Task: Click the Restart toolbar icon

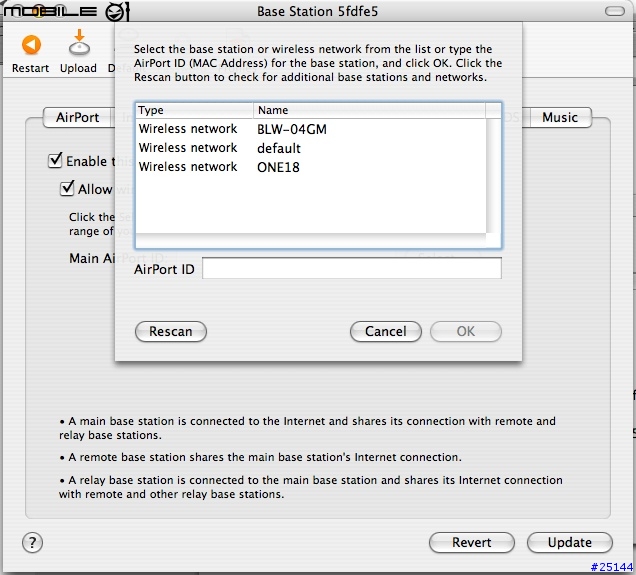Action: (31, 45)
